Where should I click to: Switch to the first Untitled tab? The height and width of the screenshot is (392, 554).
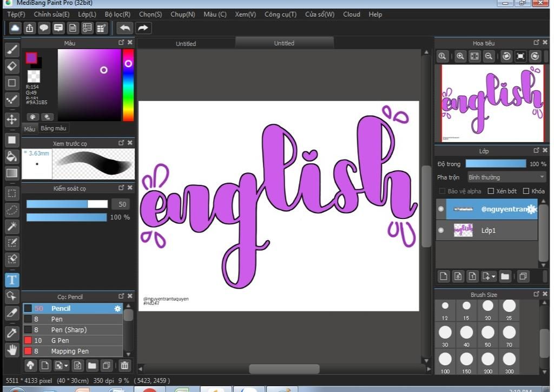coord(186,43)
